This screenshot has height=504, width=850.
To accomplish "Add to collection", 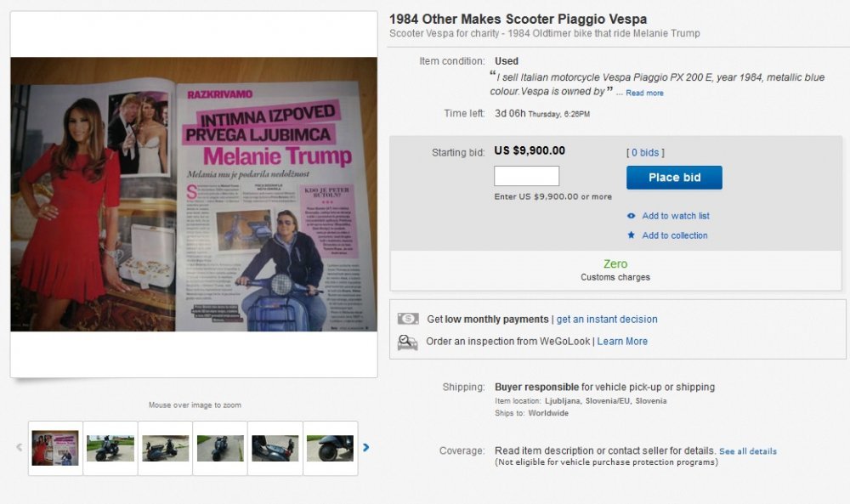I will click(675, 235).
